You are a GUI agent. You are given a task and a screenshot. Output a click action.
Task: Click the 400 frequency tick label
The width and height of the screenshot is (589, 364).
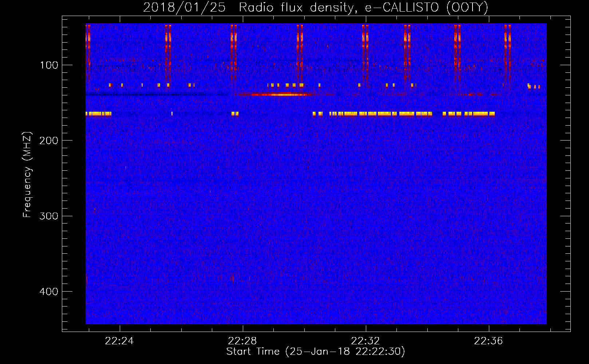(49, 292)
